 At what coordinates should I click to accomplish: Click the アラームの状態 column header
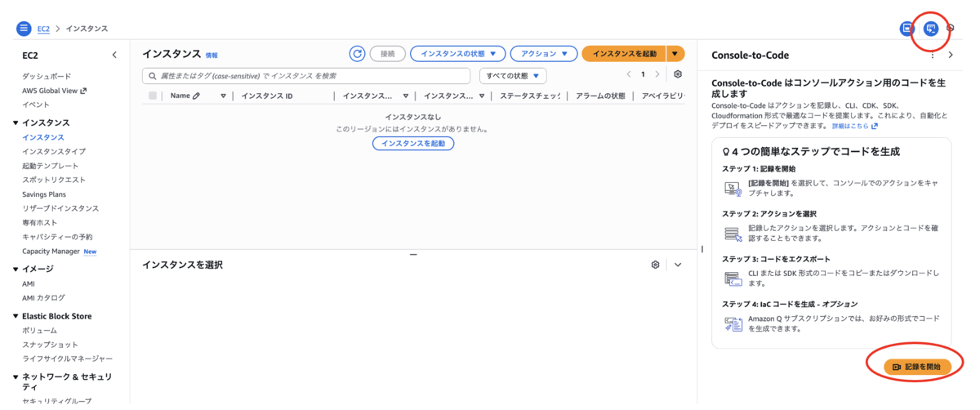coord(600,96)
